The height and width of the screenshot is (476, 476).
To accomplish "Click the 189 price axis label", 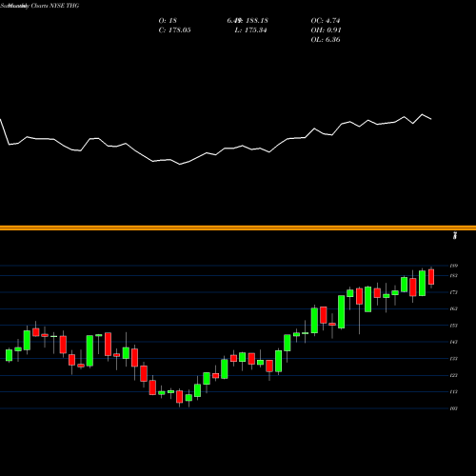I will point(454,266).
